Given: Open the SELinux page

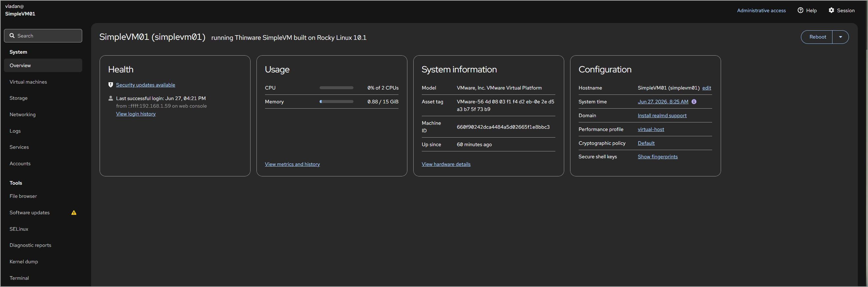Looking at the screenshot, I should tap(43, 229).
